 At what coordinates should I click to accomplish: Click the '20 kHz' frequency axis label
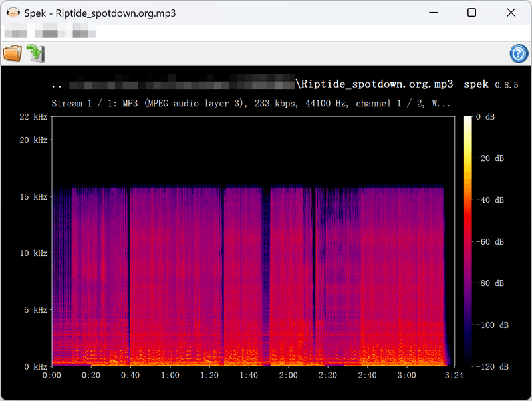33,140
